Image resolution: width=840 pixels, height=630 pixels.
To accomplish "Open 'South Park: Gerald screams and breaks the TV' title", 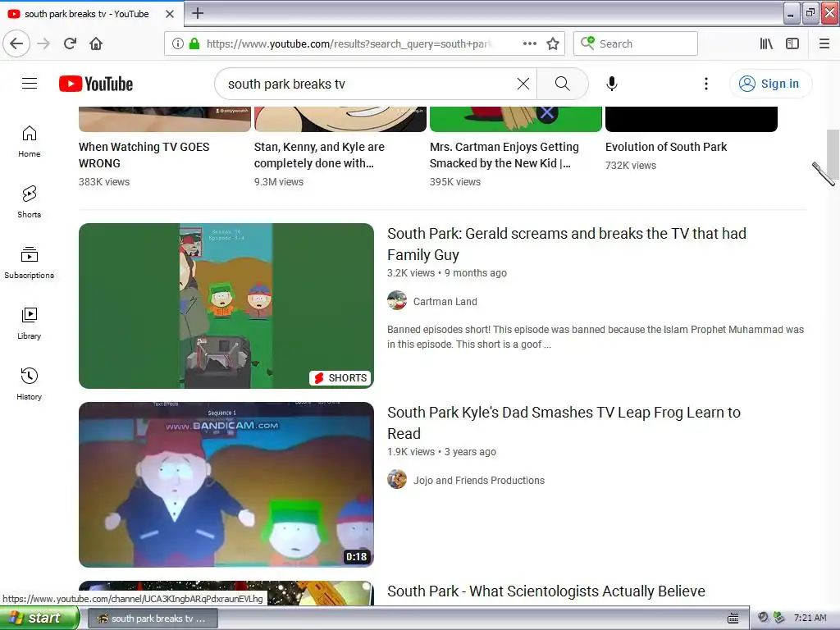I will tap(566, 244).
